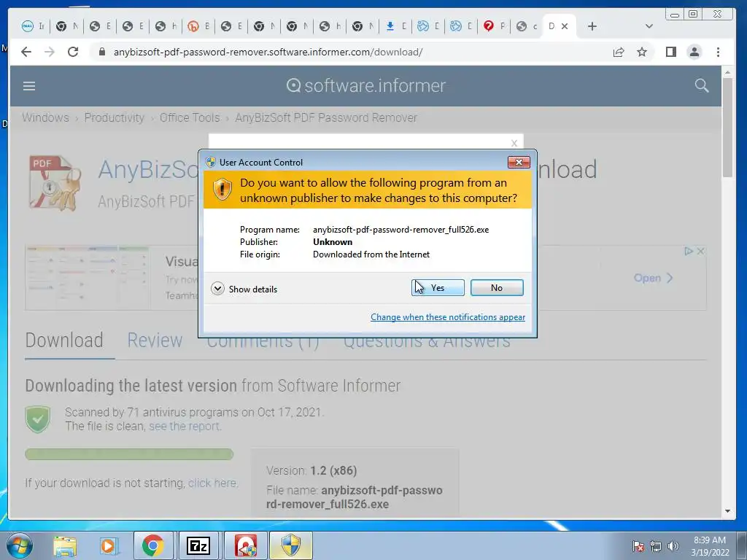Launch Windows Media Player from taskbar
The image size is (747, 560).
pyautogui.click(x=109, y=546)
